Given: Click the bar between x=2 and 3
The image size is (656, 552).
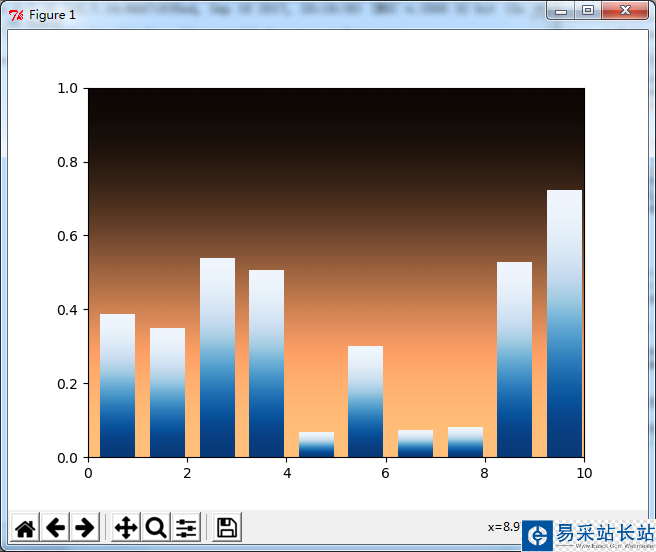Looking at the screenshot, I should (x=218, y=357).
